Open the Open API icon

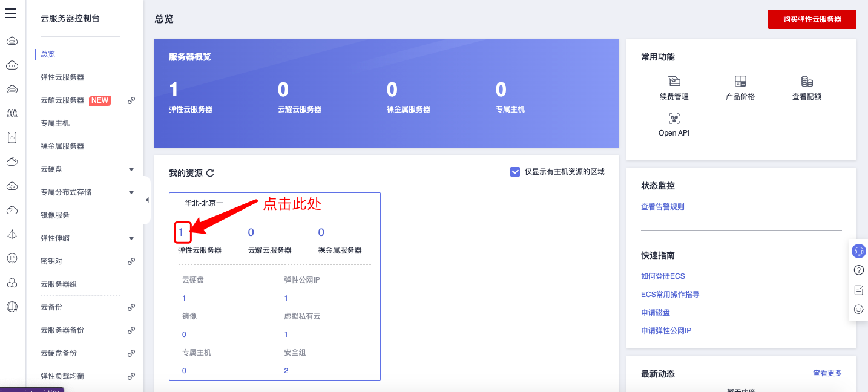[x=674, y=118]
